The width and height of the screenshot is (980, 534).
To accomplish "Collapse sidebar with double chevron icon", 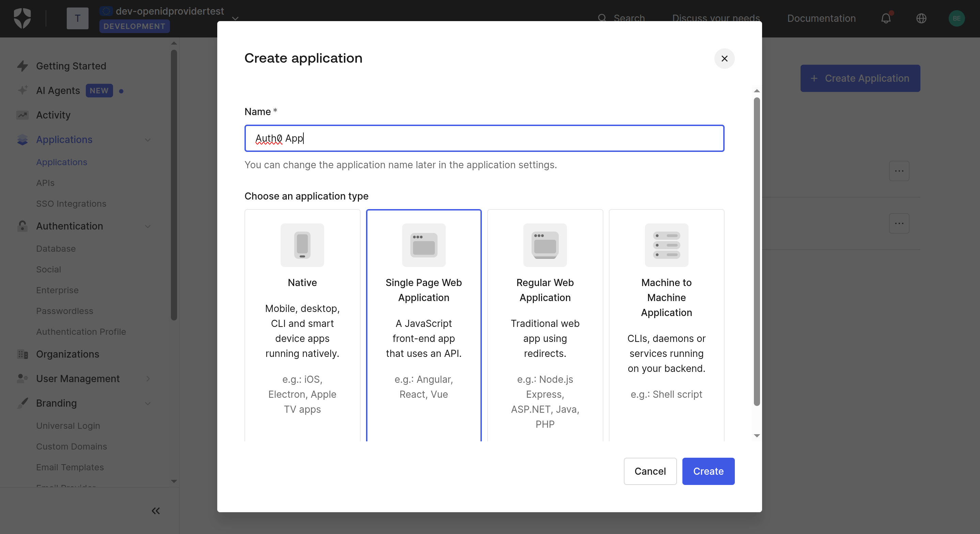I will coord(156,511).
